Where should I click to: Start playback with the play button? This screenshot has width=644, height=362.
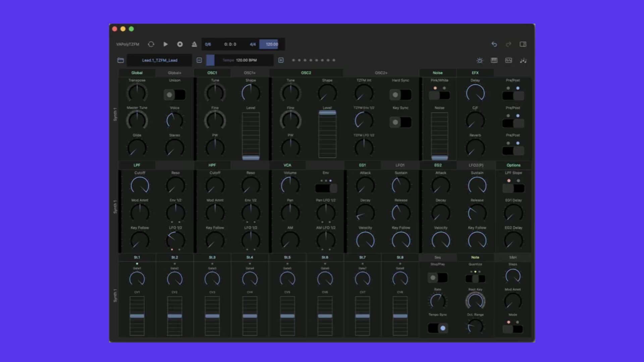(x=165, y=44)
